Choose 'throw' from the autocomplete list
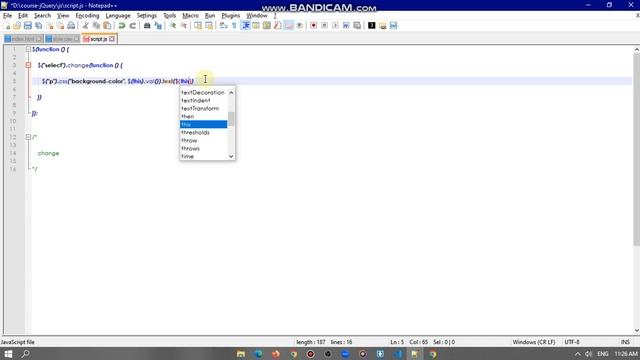640x360 pixels. pos(189,140)
